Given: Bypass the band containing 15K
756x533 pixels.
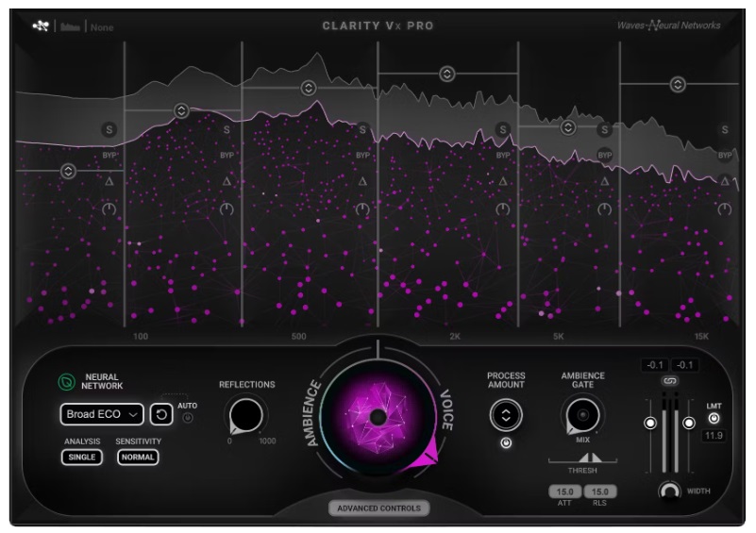Looking at the screenshot, I should (x=725, y=155).
